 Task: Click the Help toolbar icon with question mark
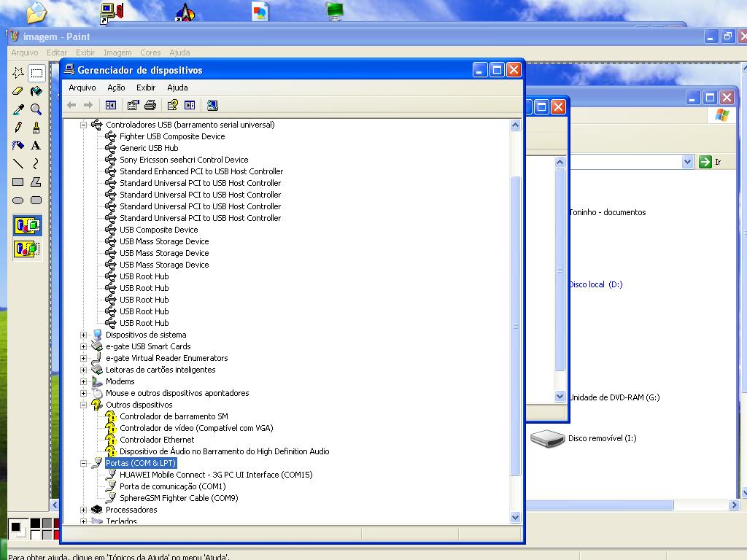[172, 105]
